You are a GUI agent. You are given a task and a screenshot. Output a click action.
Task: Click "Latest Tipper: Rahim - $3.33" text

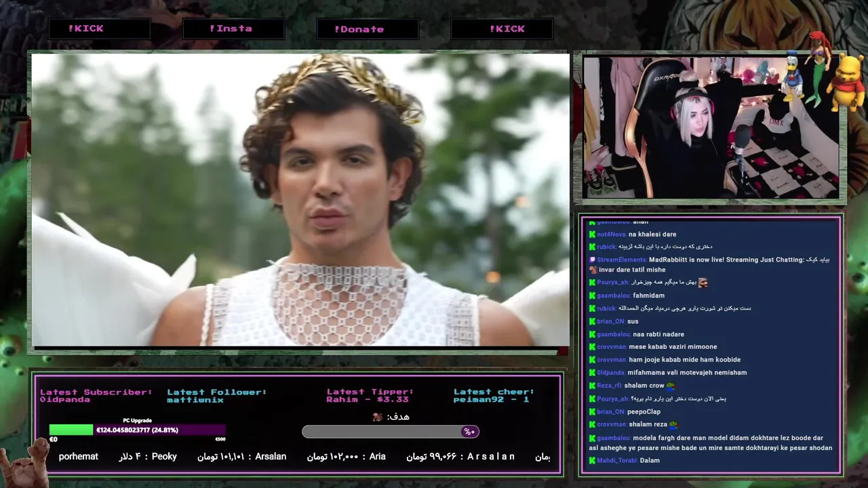pos(370,396)
